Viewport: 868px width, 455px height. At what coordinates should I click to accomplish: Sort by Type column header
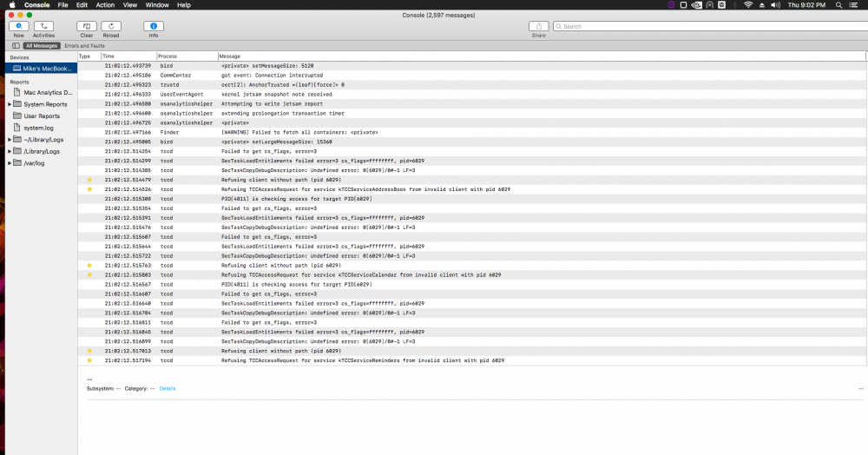click(x=89, y=56)
